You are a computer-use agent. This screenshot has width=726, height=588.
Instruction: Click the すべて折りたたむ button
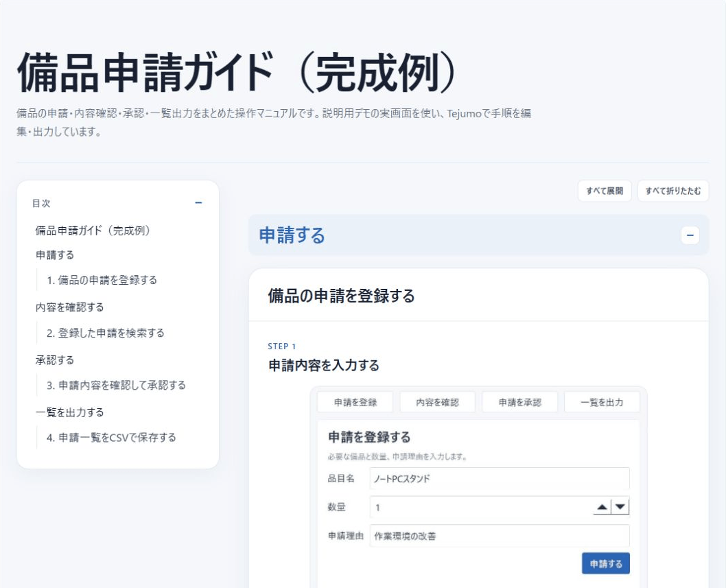[672, 191]
